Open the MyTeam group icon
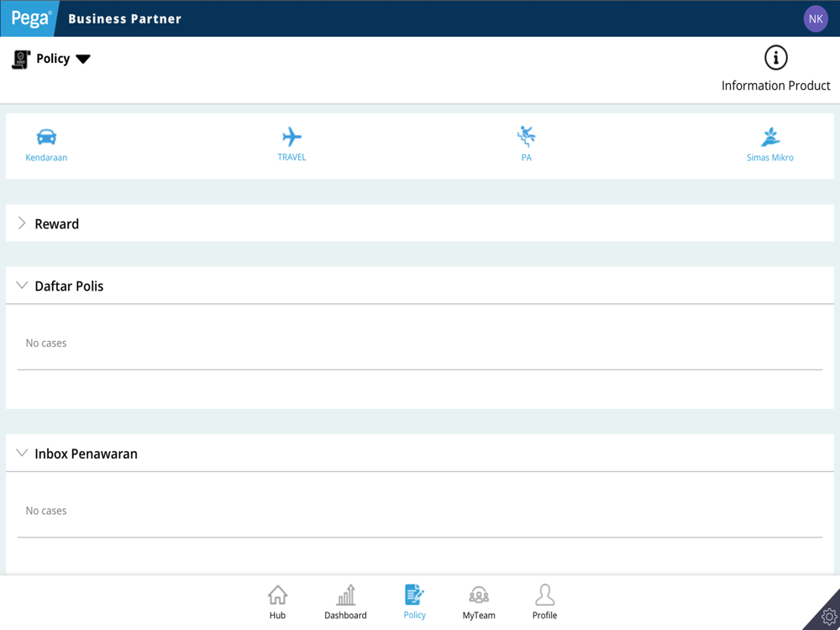This screenshot has height=630, width=840. click(x=479, y=596)
